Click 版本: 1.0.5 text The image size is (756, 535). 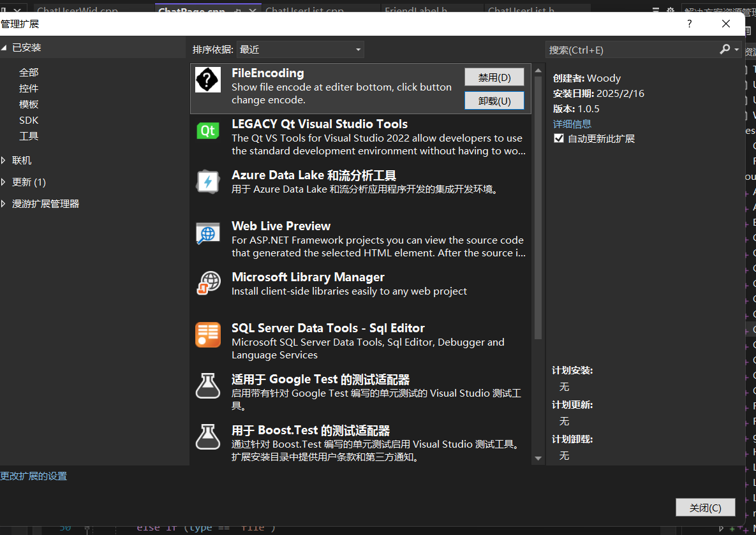click(576, 109)
